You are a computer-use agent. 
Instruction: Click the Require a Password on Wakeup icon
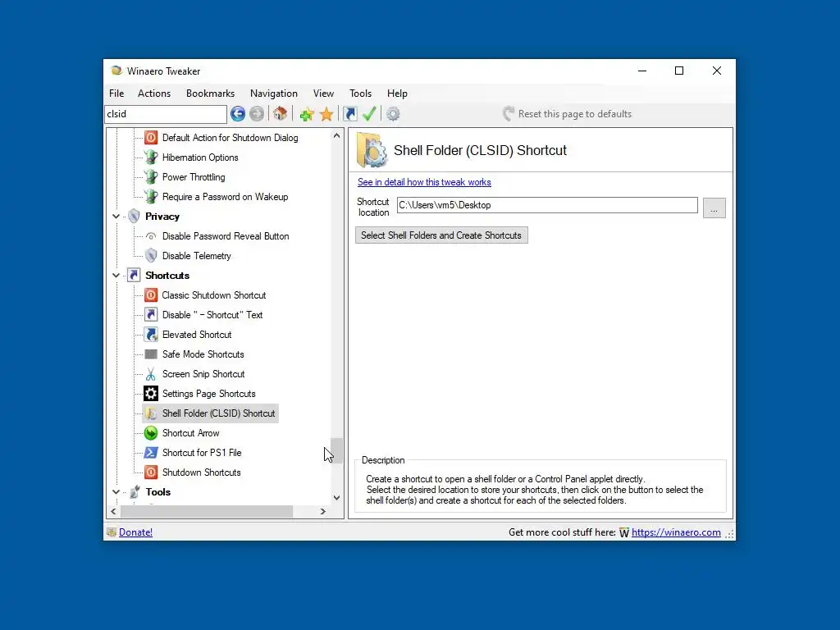tap(151, 197)
